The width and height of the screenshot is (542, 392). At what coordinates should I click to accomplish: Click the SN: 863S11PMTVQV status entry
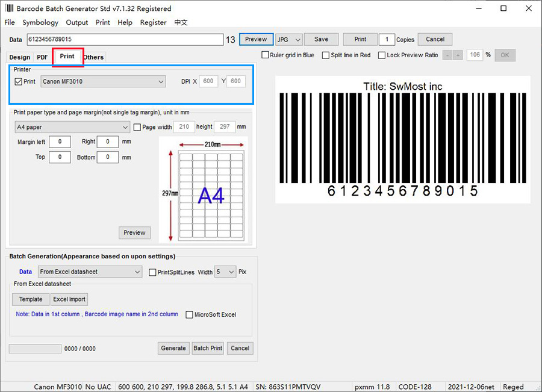(x=288, y=387)
